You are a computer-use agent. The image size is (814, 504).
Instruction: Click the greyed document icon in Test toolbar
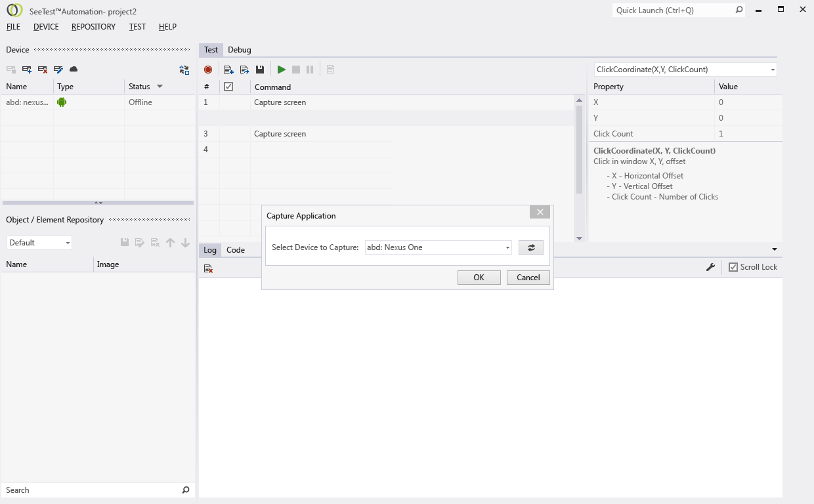pyautogui.click(x=330, y=70)
